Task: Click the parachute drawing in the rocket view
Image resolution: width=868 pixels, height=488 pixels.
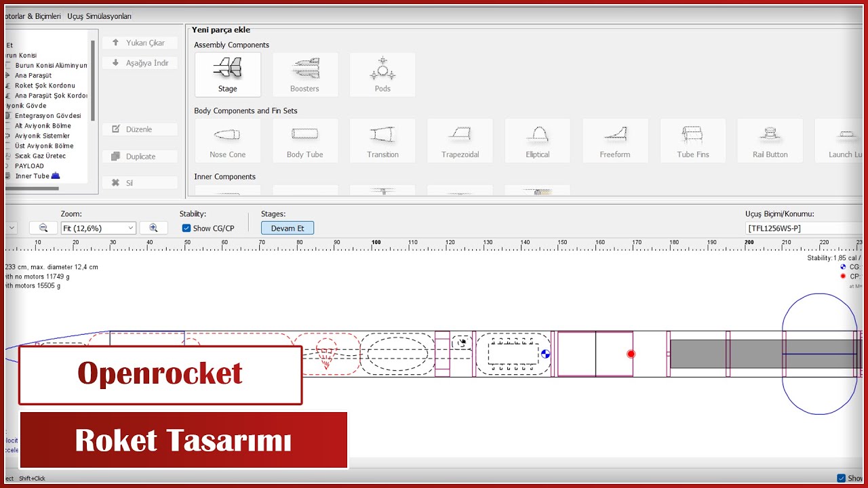Action: click(x=326, y=354)
